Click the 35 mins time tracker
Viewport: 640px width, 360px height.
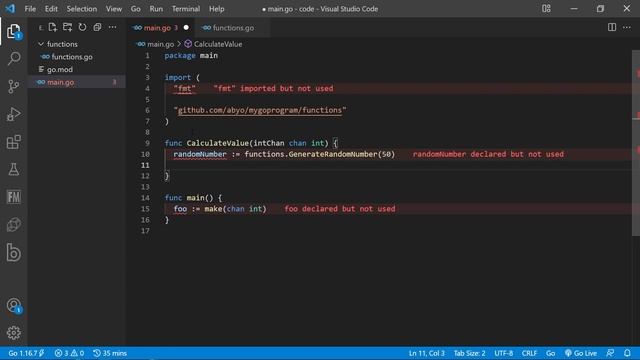(110, 353)
